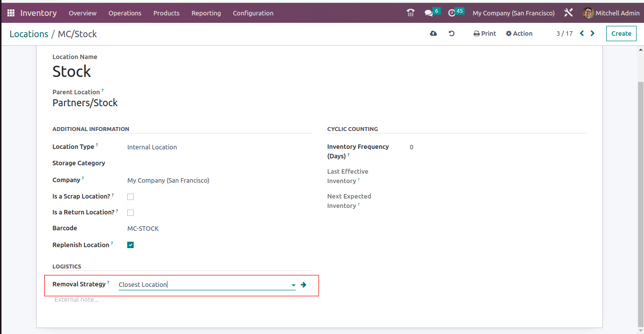Image resolution: width=644 pixels, height=334 pixels.
Task: Open the Configuration menu
Action: (253, 13)
